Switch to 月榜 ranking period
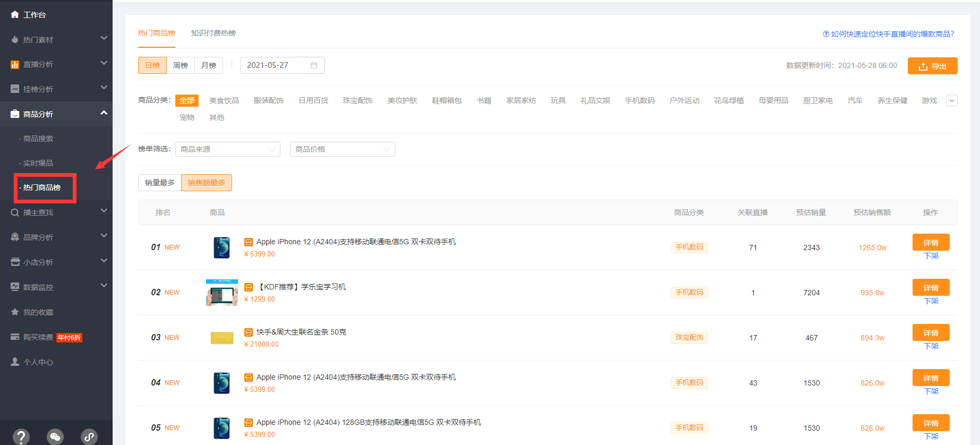The width and height of the screenshot is (980, 445). click(209, 65)
